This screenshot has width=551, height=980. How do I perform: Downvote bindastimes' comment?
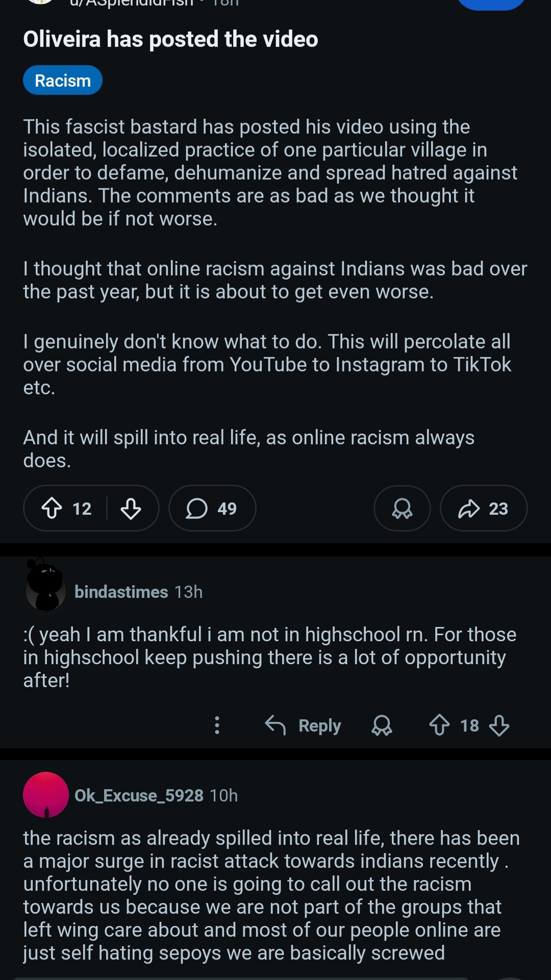(498, 725)
